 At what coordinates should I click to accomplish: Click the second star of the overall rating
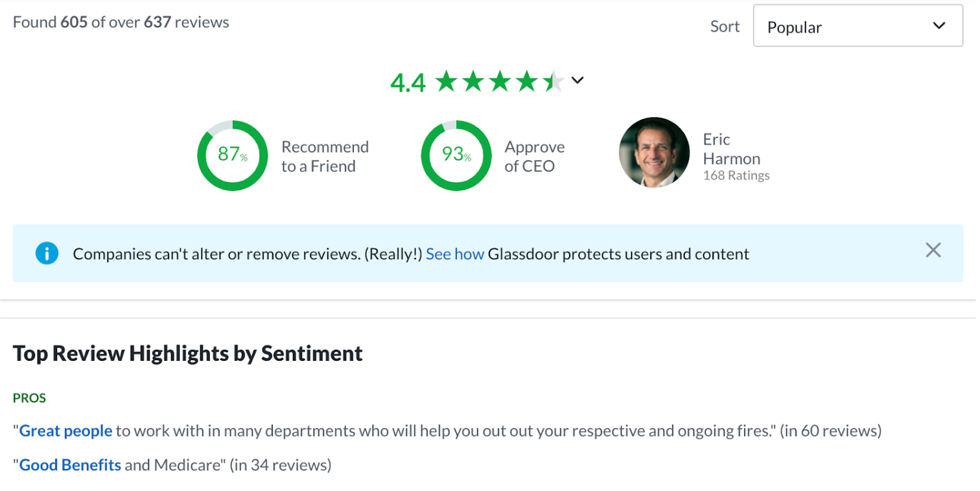click(473, 80)
